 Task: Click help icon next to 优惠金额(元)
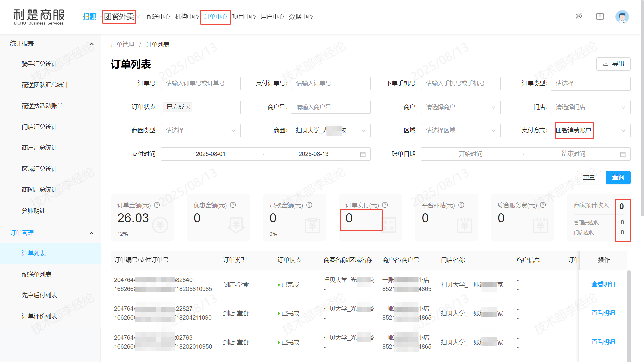click(x=233, y=205)
